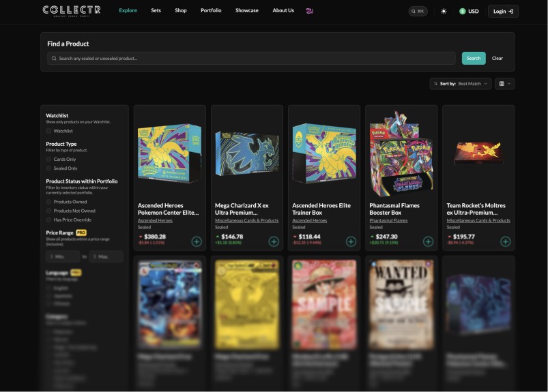The height and width of the screenshot is (392, 548).
Task: Click the Clear button
Action: pos(497,59)
